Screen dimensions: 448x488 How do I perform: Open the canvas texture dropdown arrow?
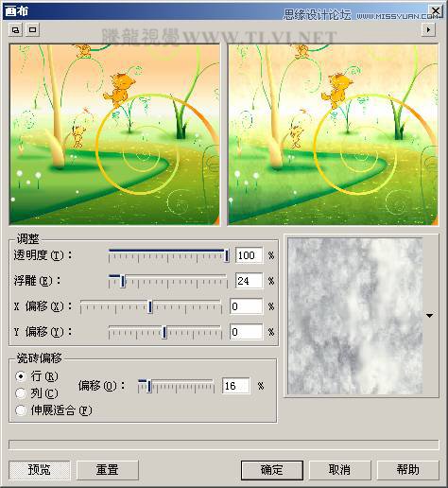coord(430,315)
